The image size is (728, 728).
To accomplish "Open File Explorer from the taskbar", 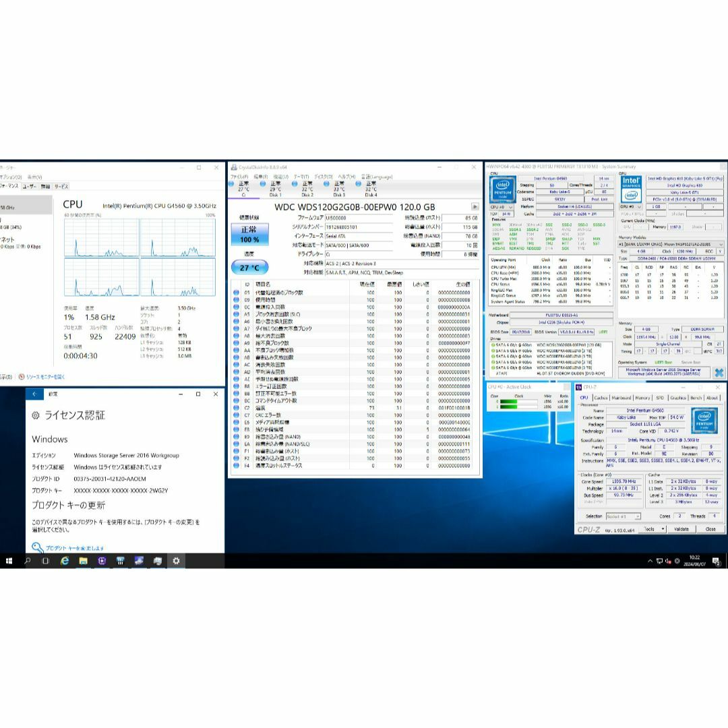I will [x=83, y=561].
